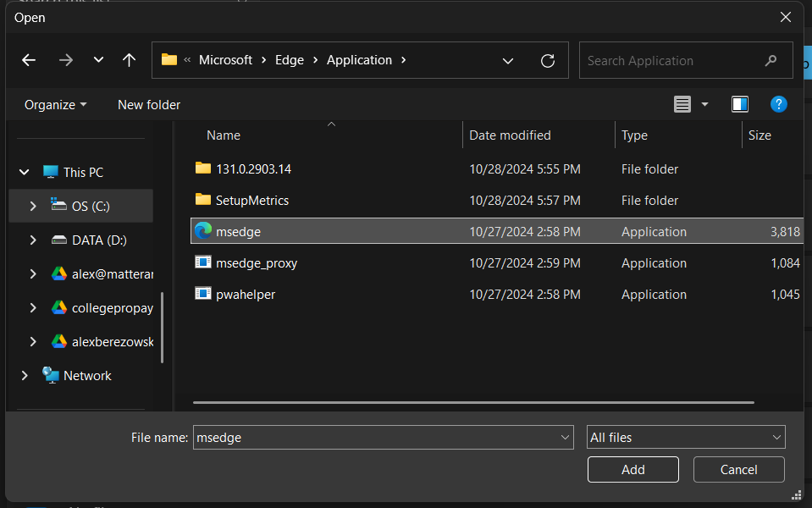Select the SetupMetrics folder

tap(251, 200)
